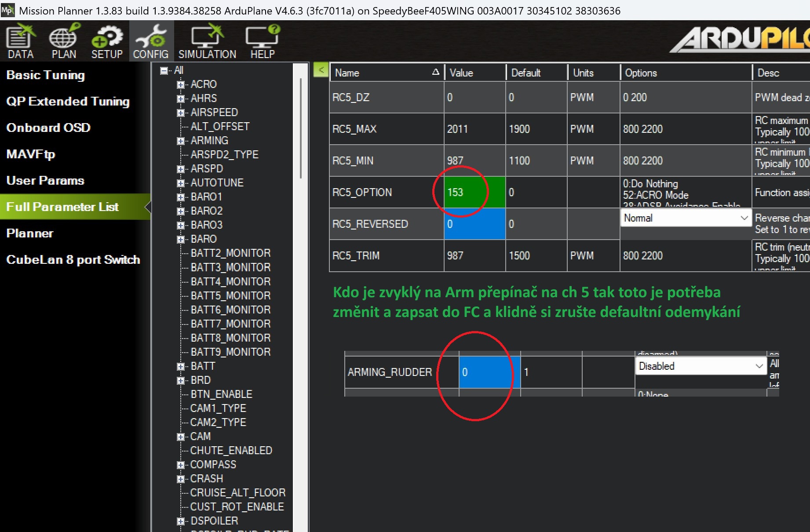Expand the COMPASS parameter group
810x532 pixels.
pyautogui.click(x=180, y=465)
